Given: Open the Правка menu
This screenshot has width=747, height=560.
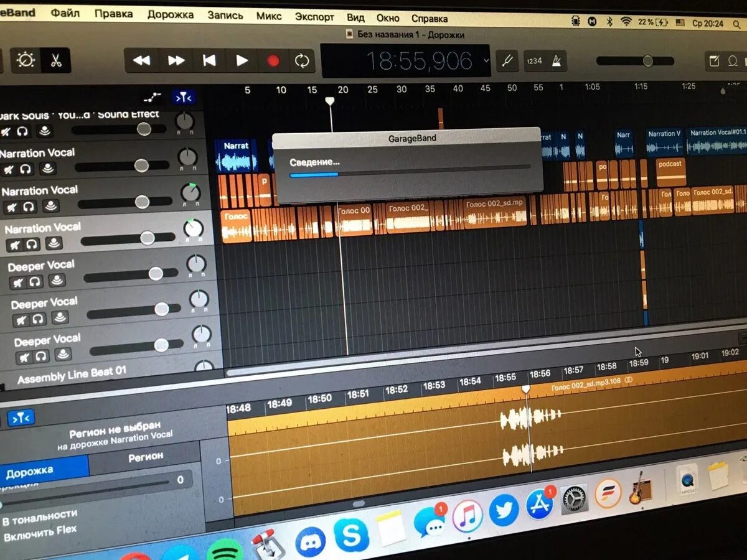Looking at the screenshot, I should [114, 14].
